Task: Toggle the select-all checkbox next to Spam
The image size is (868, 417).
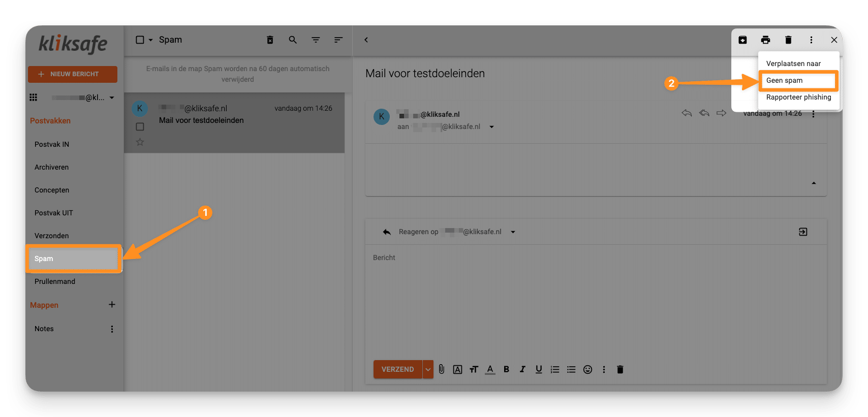Action: pos(140,40)
